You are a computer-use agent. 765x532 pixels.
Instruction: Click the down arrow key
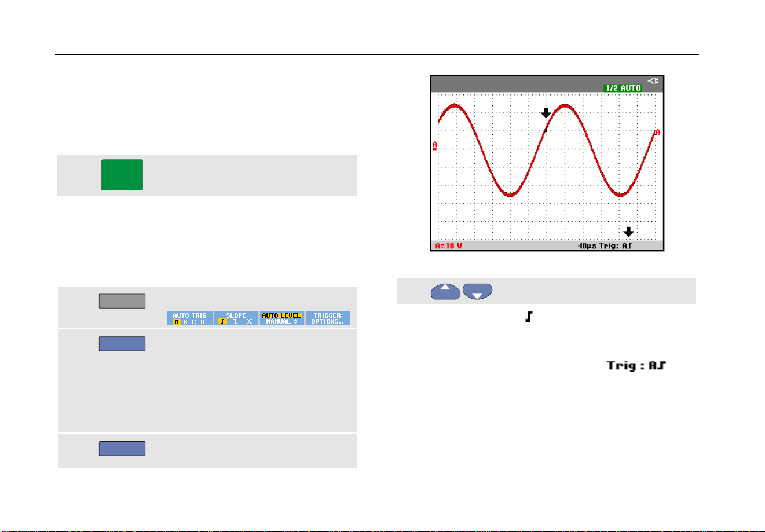tap(477, 291)
